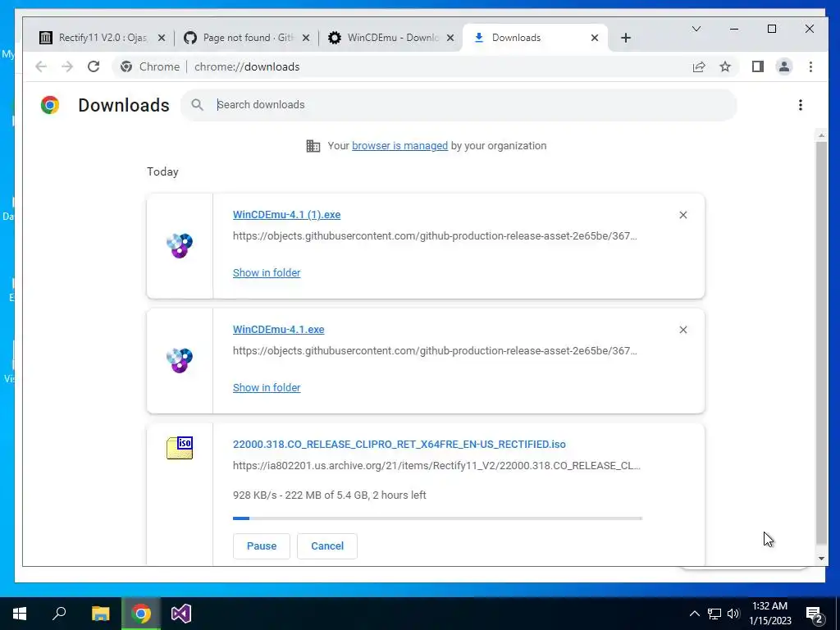Show hidden system tray icons
Viewport: 840px width, 630px height.
click(694, 614)
